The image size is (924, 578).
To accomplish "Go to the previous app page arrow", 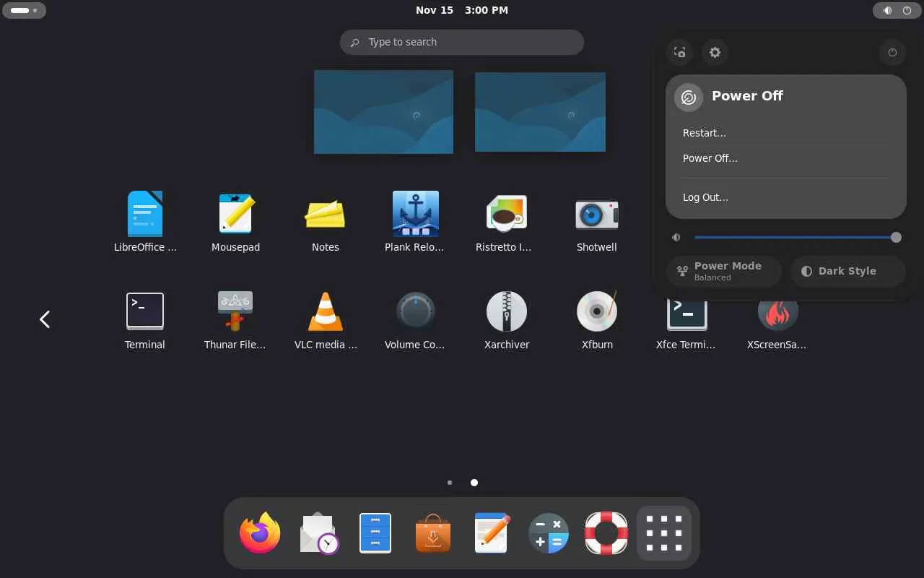I will point(45,319).
